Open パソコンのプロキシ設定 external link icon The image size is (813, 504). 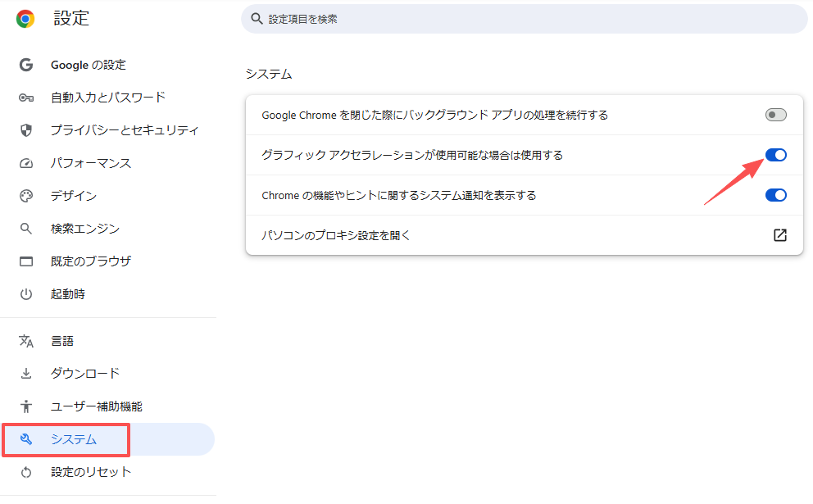tap(779, 235)
